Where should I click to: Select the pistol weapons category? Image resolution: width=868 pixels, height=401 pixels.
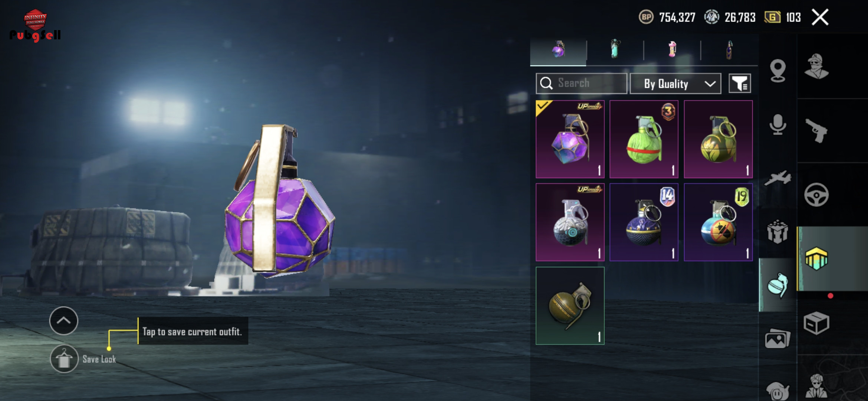(x=816, y=131)
